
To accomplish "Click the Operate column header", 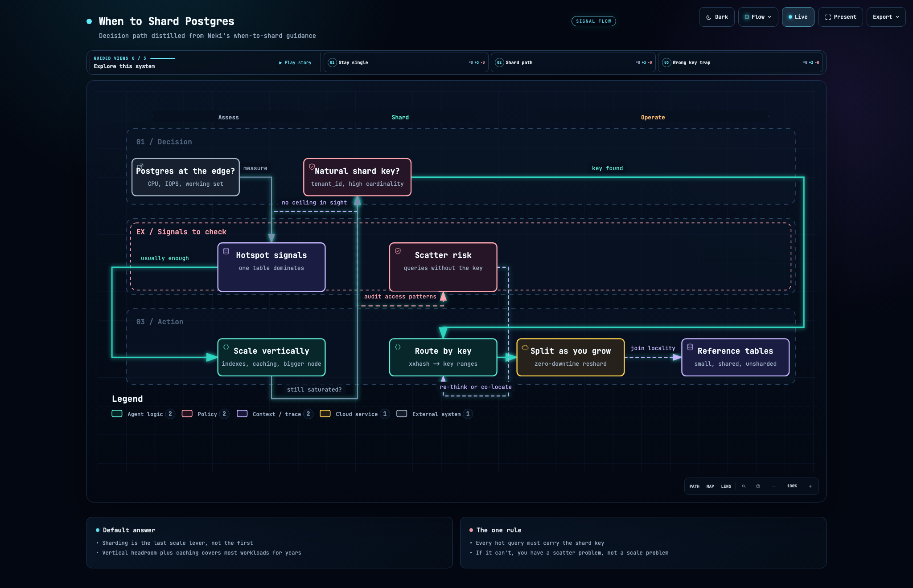I will pos(653,118).
